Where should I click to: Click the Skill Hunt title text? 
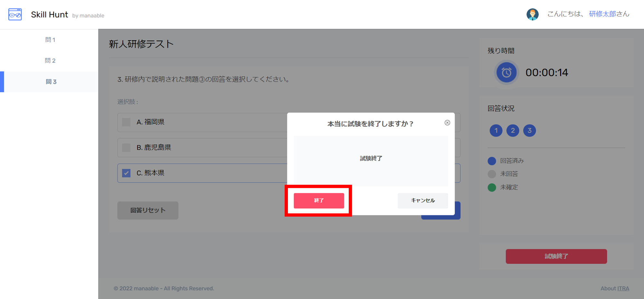(x=49, y=14)
